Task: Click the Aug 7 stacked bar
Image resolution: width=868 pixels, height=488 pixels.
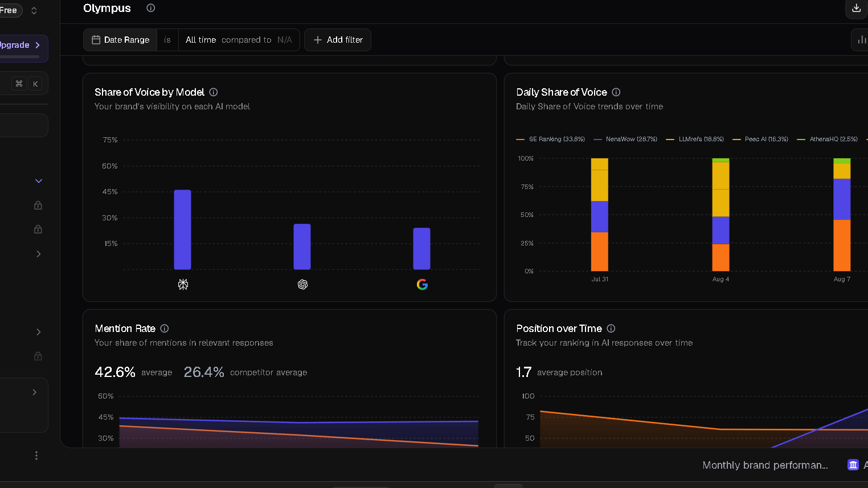Action: (x=842, y=215)
